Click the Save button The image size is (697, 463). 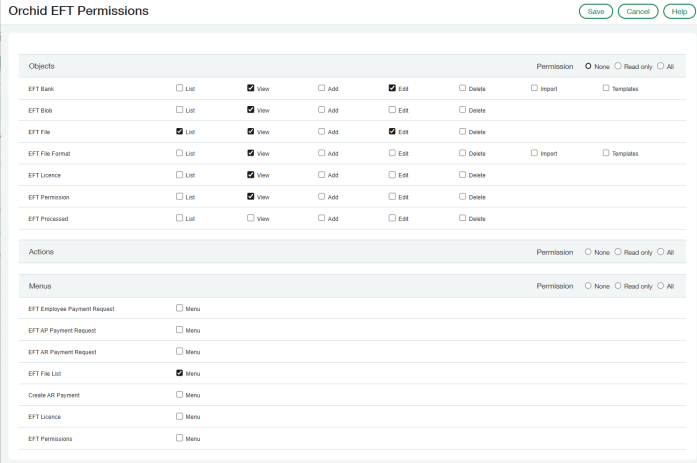596,12
